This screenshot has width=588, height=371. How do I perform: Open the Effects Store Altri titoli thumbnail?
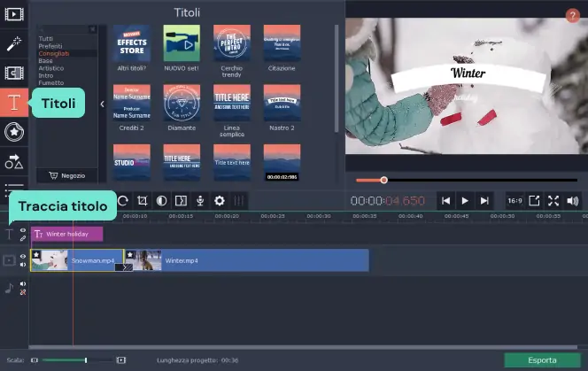coord(132,43)
